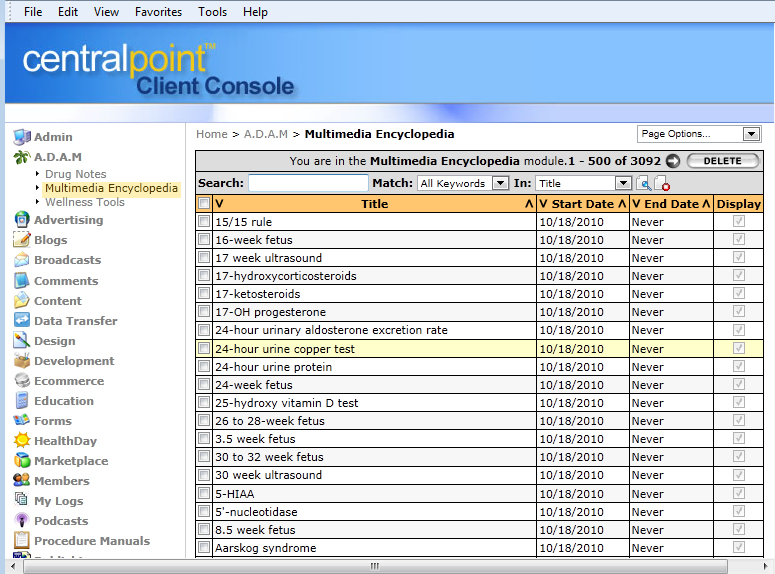
Task: Open the File menu
Action: [x=33, y=12]
